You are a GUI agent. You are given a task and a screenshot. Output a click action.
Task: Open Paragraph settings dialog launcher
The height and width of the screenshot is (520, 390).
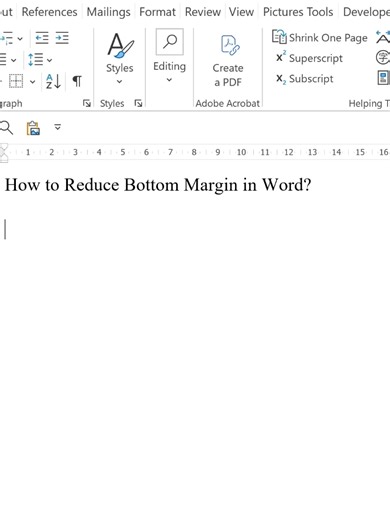[x=87, y=103]
